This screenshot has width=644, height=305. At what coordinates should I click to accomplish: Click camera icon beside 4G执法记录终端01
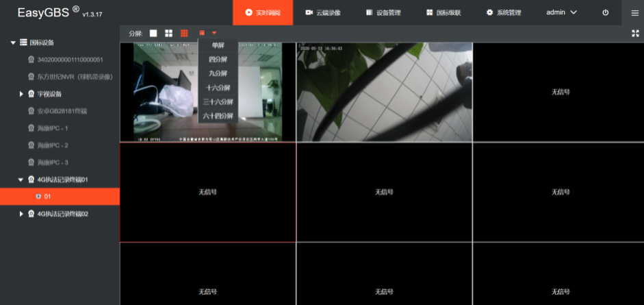(x=31, y=180)
